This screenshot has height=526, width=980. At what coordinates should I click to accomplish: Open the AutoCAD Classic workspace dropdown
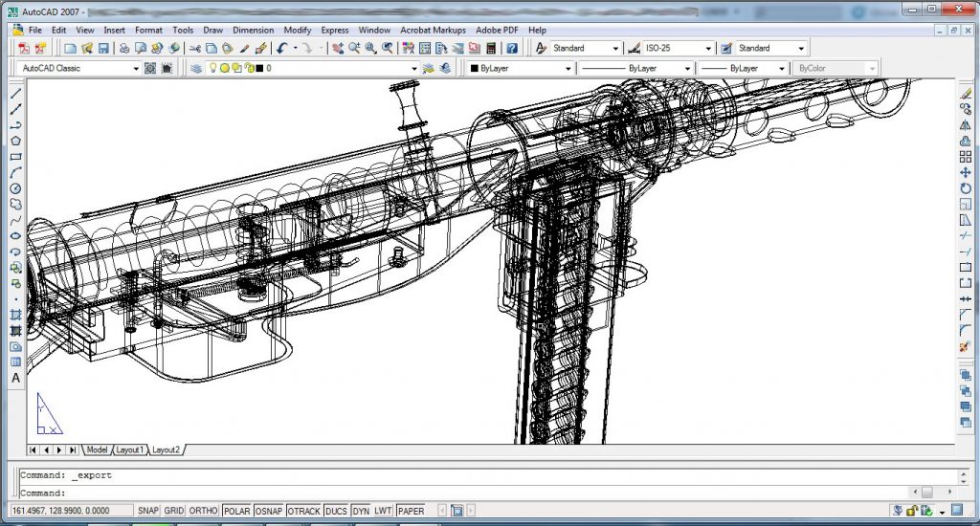tap(80, 68)
